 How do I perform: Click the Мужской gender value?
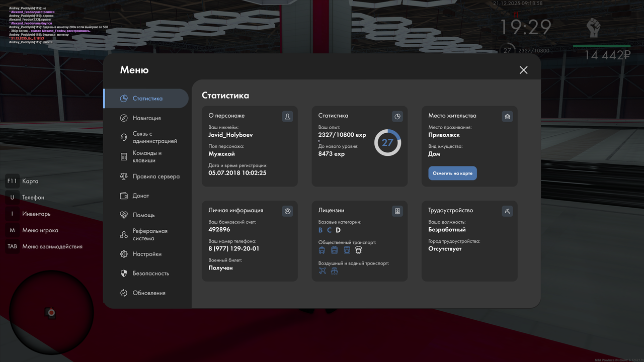[221, 154]
